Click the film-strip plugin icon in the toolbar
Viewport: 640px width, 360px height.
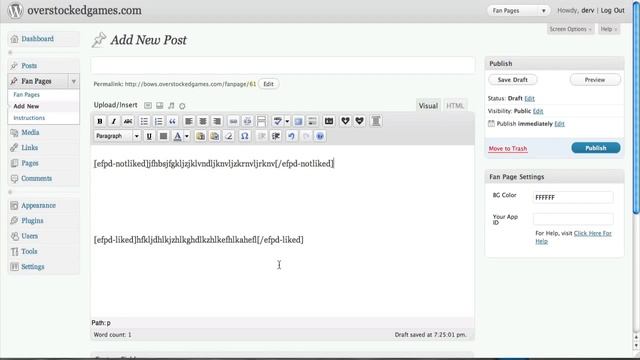[329, 121]
